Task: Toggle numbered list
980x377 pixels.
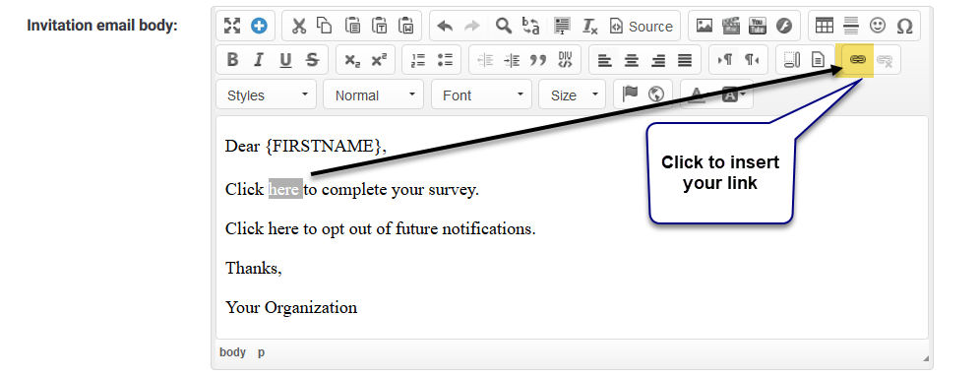Action: click(x=418, y=60)
